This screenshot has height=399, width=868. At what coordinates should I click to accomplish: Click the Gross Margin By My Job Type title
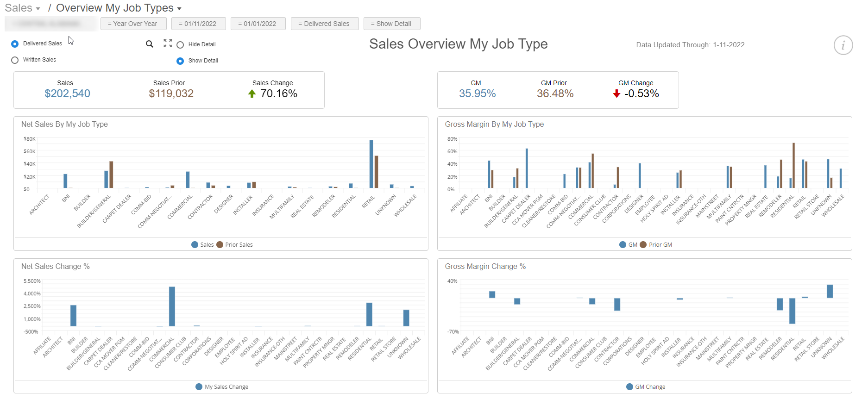tap(494, 125)
